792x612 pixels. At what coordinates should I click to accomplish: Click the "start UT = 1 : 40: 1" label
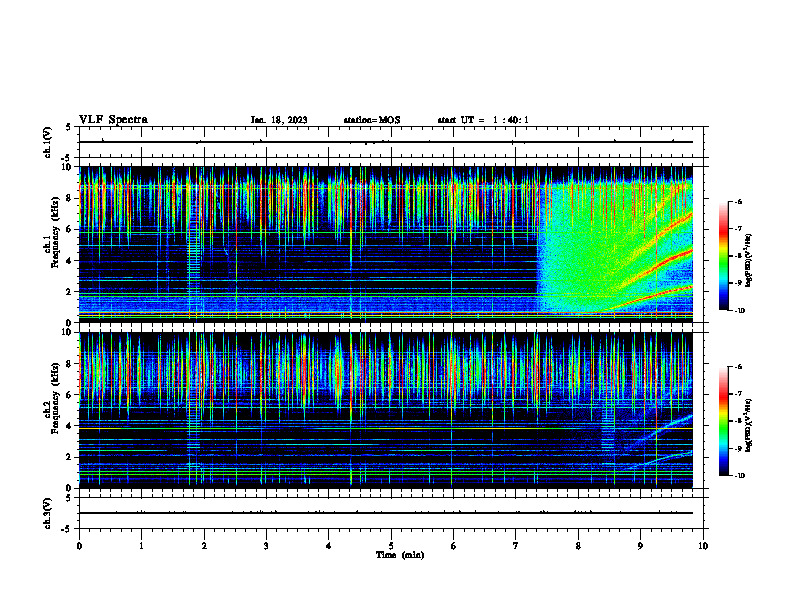[483, 120]
